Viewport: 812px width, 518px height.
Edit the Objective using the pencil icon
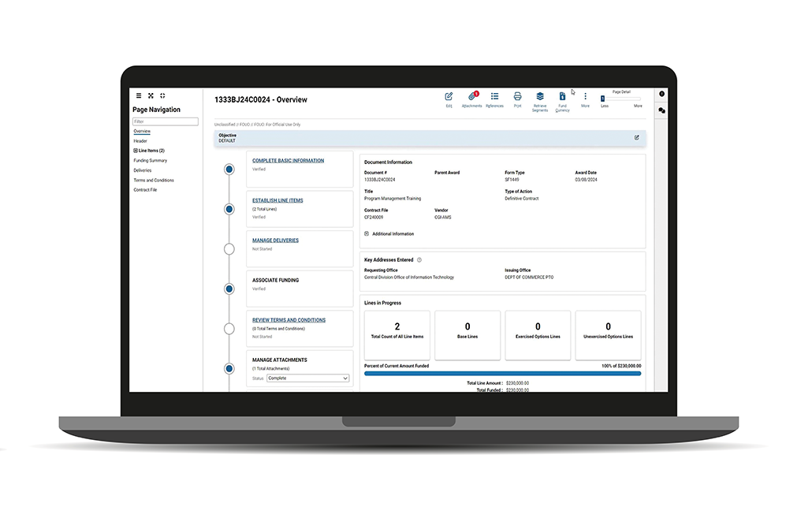(636, 137)
